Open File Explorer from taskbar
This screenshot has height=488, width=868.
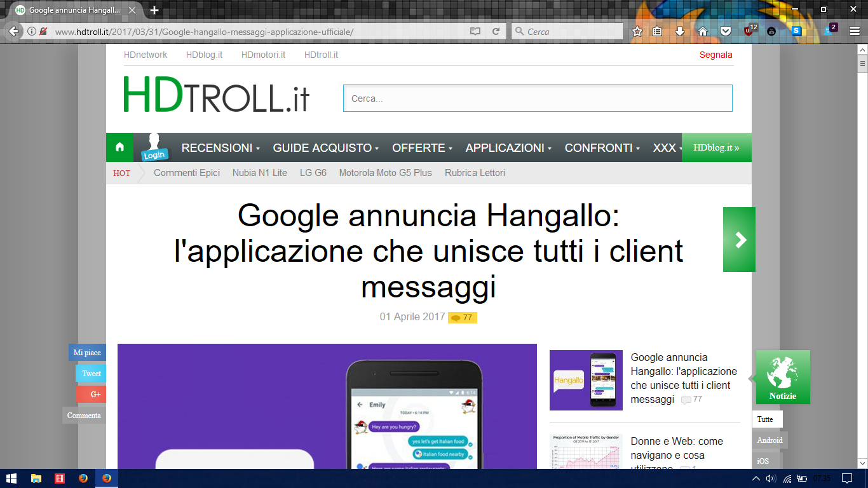[x=36, y=478]
